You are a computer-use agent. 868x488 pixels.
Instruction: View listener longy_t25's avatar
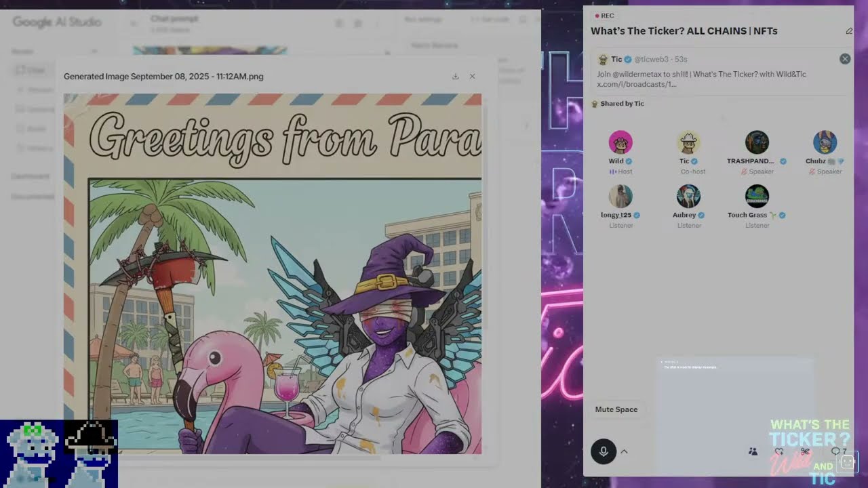[x=620, y=197]
